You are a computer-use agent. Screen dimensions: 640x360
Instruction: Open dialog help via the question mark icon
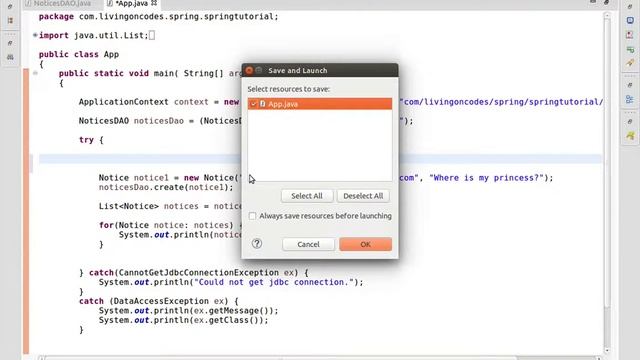257,244
